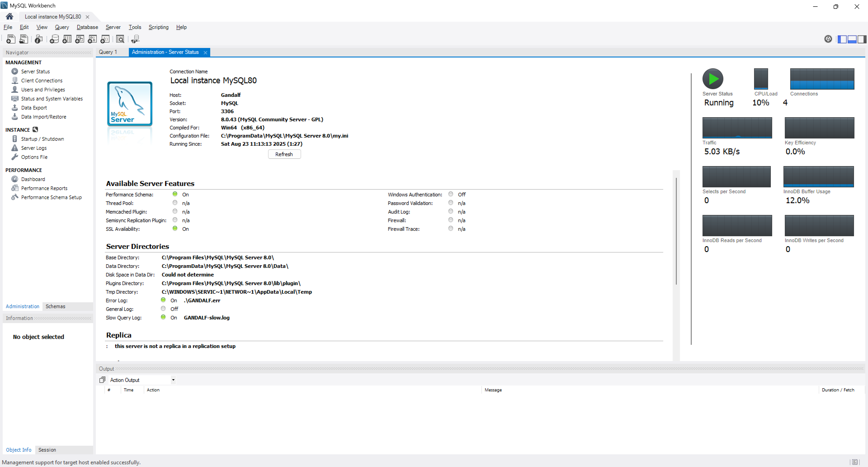Create a new table toolbar icon
Screen dimensions: 868x467
(x=67, y=39)
